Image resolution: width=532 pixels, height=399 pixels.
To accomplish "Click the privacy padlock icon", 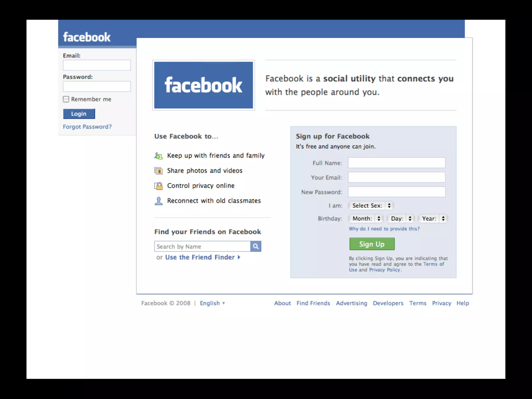I will point(158,186).
